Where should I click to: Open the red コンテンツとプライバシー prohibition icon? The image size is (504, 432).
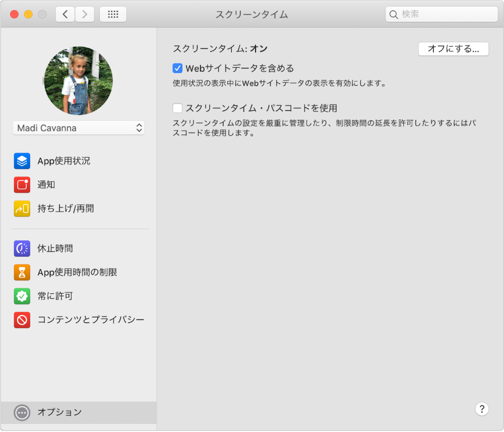coord(22,320)
